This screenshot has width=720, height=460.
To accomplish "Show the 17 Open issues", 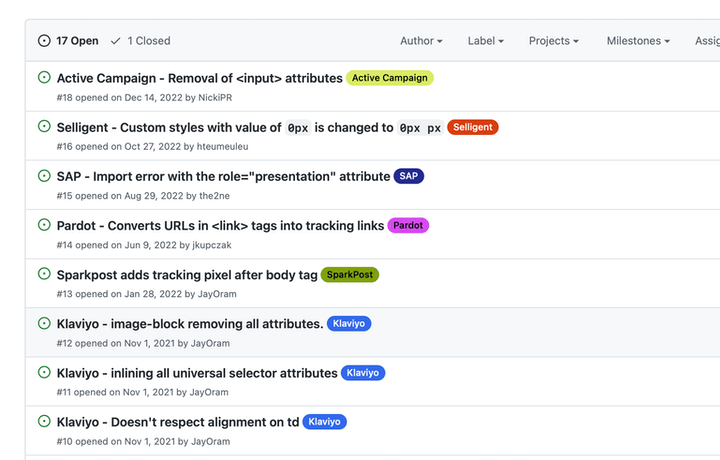I will [x=68, y=41].
